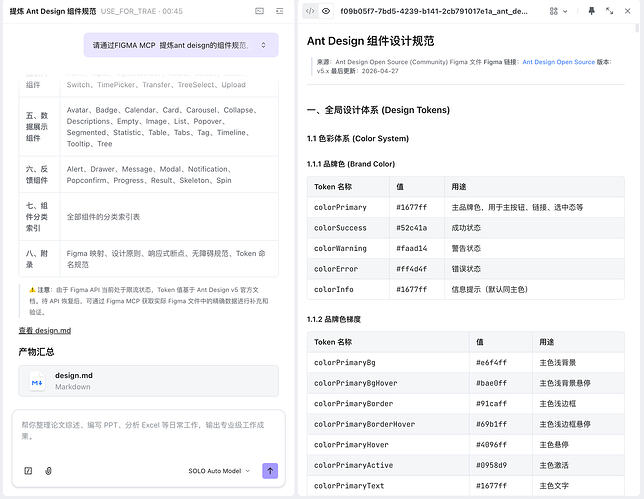
Task: Click the #faad14 value cell
Action: (417, 248)
